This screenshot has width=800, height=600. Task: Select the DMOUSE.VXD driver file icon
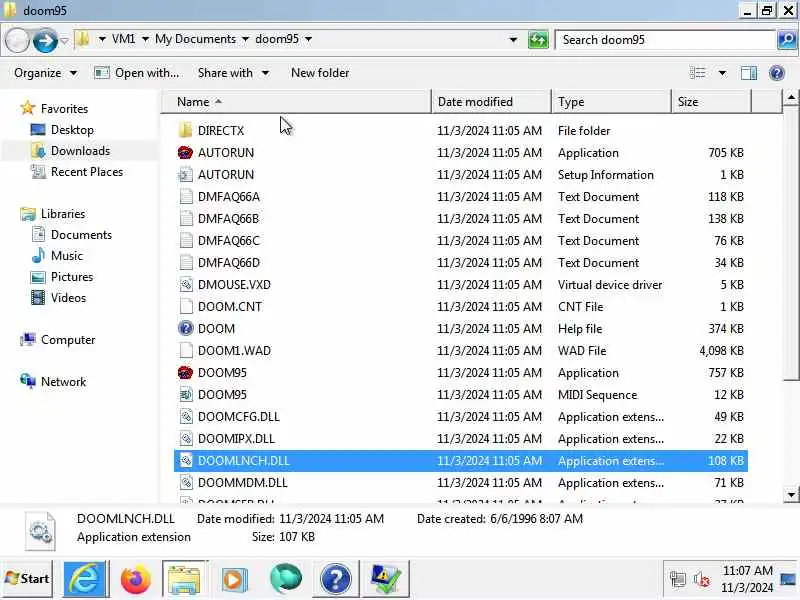[186, 285]
